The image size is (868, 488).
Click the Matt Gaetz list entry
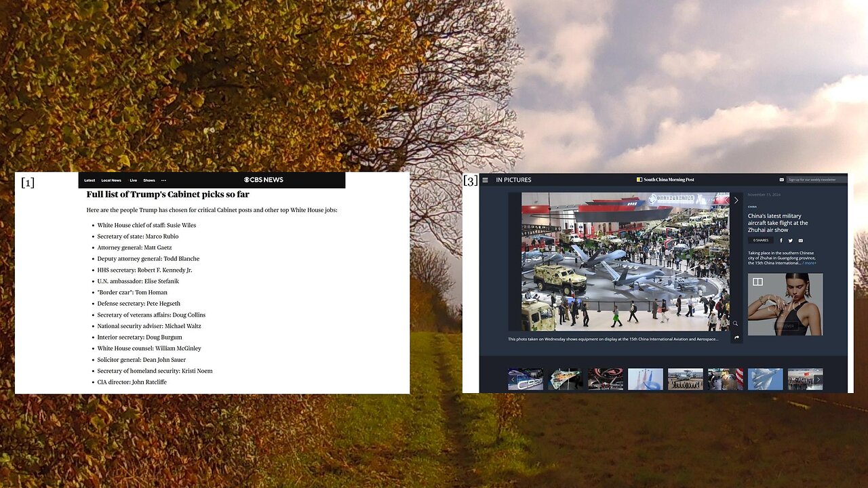point(134,247)
